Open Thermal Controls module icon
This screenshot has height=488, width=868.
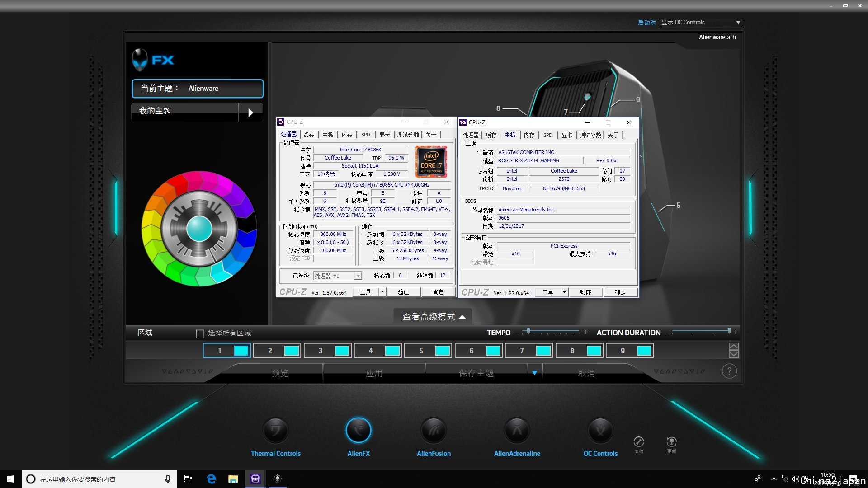276,430
